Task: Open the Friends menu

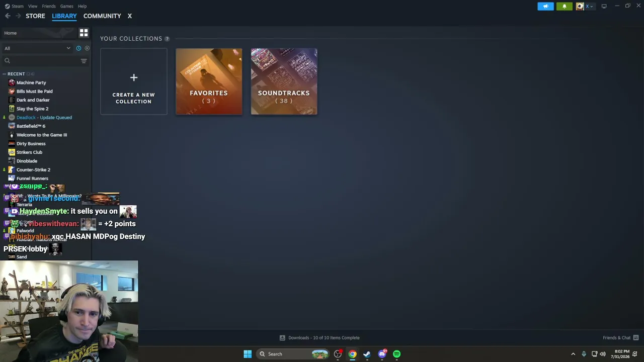Action: pyautogui.click(x=49, y=6)
